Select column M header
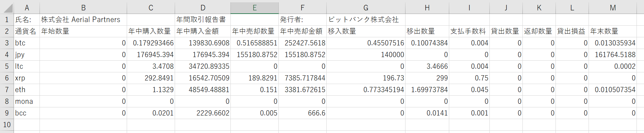 point(613,8)
